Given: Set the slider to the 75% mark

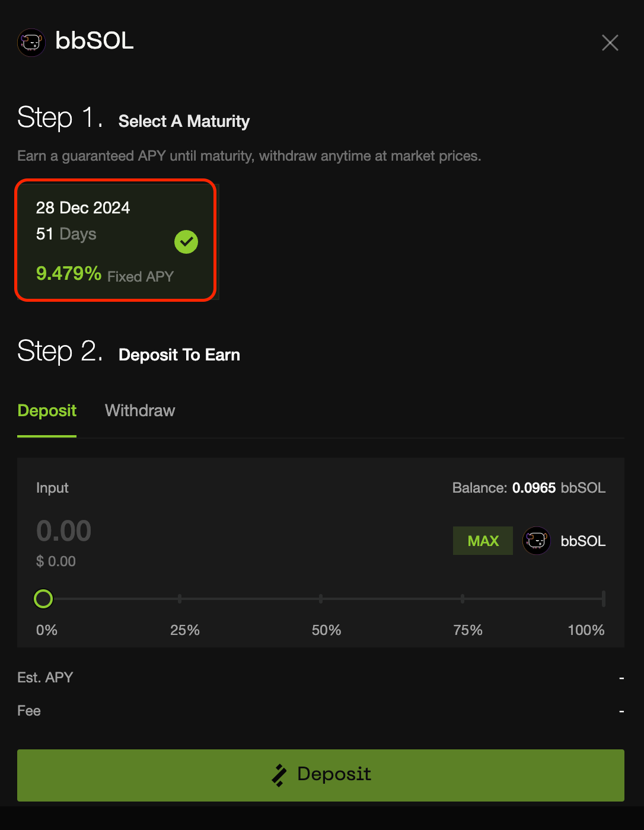Looking at the screenshot, I should [463, 599].
